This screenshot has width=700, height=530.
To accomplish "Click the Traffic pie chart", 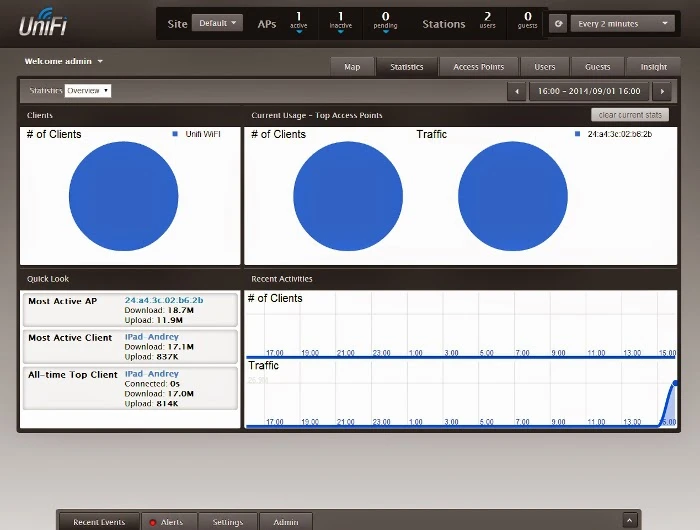I will click(x=513, y=196).
